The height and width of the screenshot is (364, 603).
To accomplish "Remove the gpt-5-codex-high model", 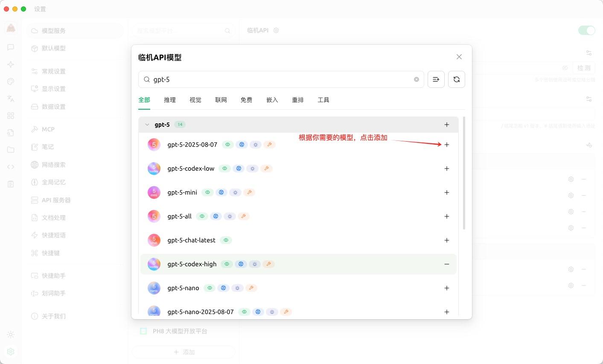I will click(x=447, y=264).
